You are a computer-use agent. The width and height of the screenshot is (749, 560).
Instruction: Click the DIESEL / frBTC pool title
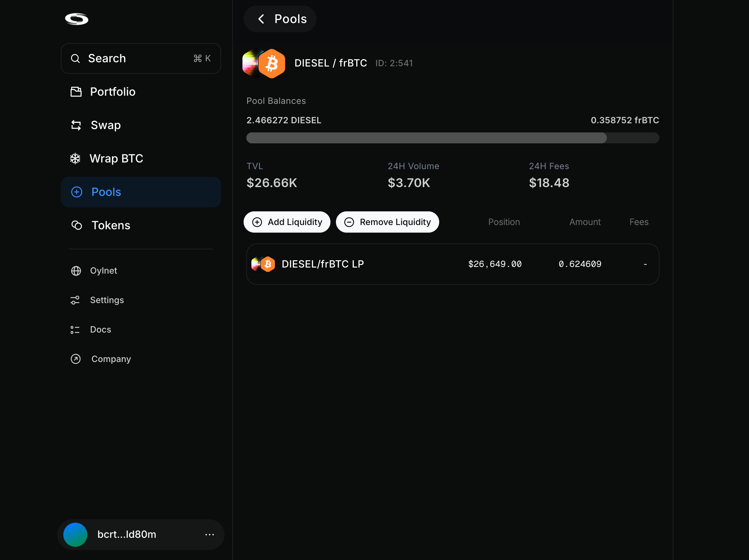[x=330, y=63]
